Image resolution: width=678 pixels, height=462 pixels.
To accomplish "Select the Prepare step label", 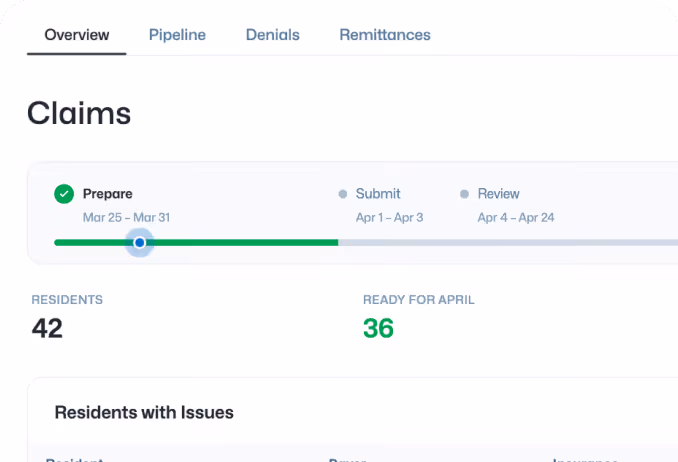I will [x=108, y=194].
